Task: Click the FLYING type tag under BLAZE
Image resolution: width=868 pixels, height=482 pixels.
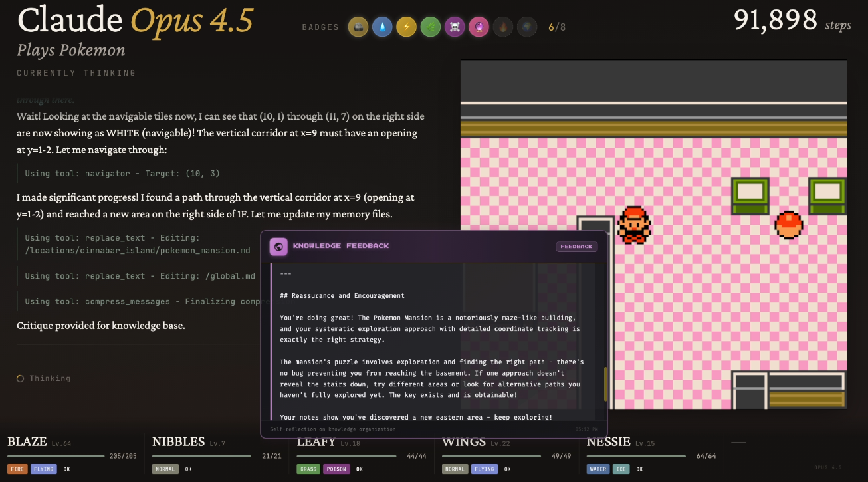Action: tap(44, 469)
